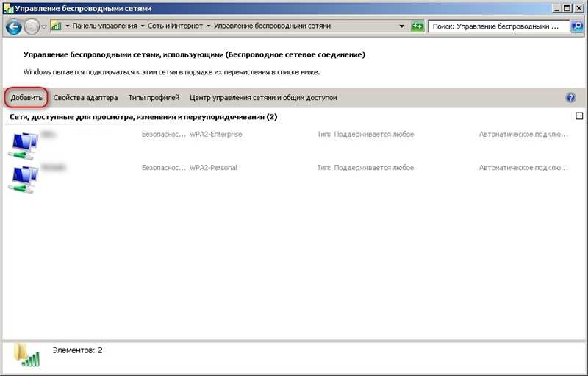Collapse the networks group with minus box
The width and height of the screenshot is (588, 376).
[579, 116]
